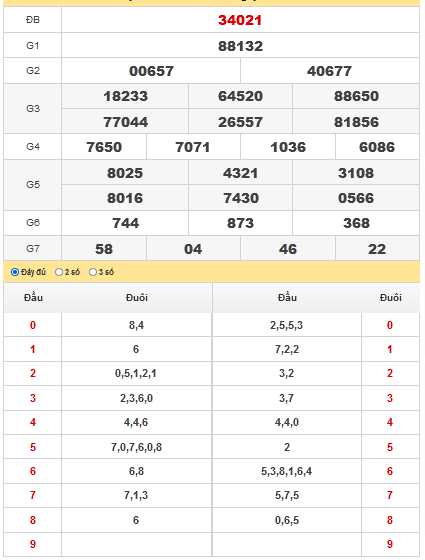
Task: Click G5 number 8016
Action: pyautogui.click(x=125, y=198)
